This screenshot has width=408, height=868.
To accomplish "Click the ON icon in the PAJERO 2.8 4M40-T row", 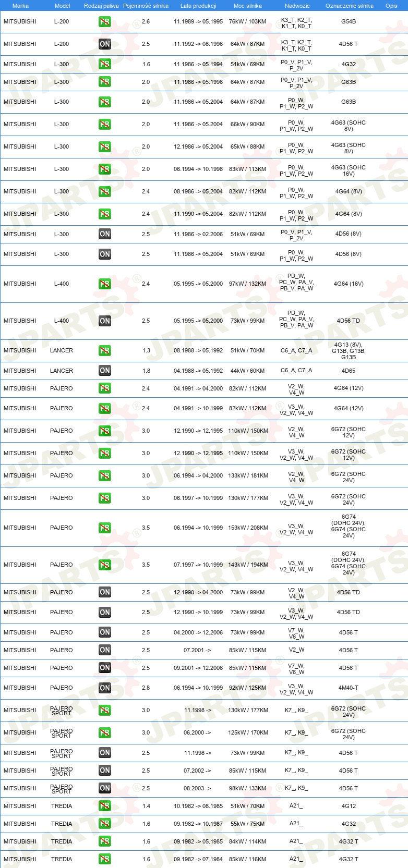I will click(x=105, y=688).
